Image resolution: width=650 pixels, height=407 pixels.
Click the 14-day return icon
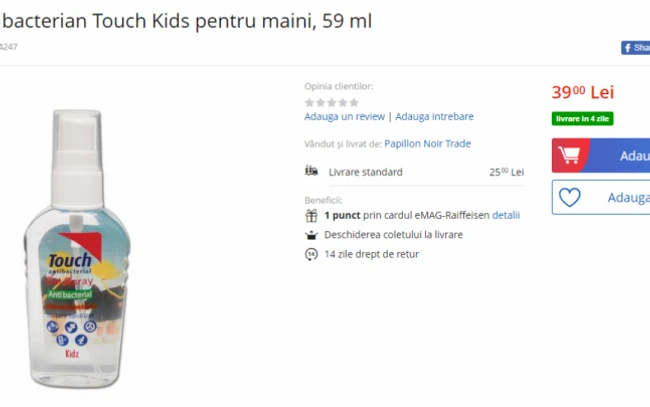tap(311, 254)
